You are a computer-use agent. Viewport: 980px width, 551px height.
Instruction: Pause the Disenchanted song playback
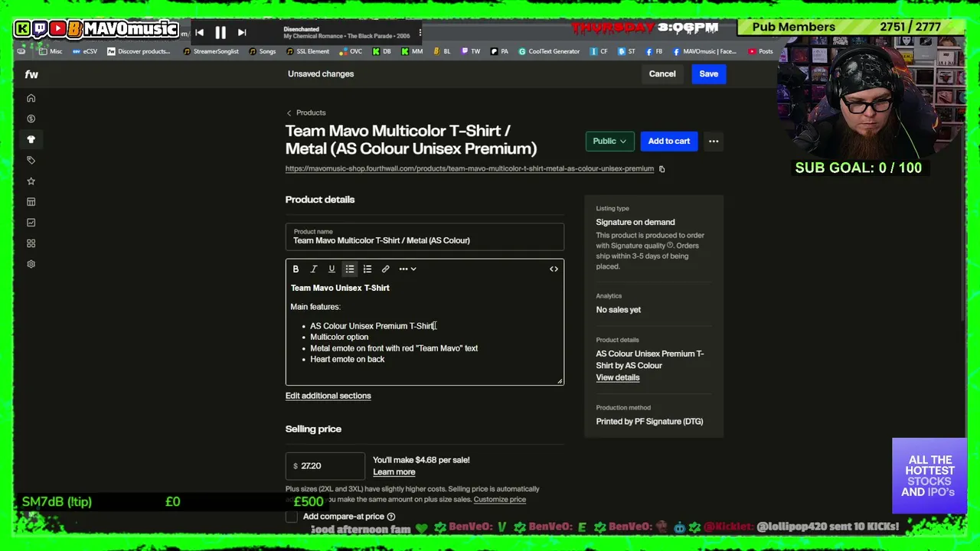click(220, 32)
